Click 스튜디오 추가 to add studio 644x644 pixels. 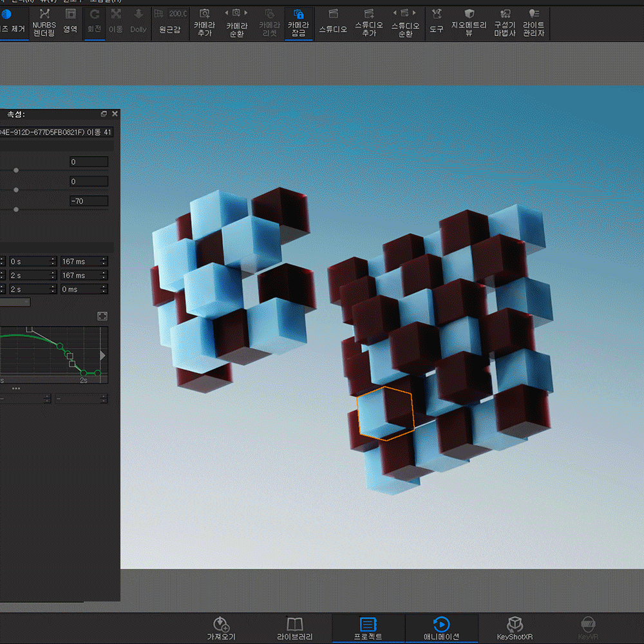(x=369, y=23)
